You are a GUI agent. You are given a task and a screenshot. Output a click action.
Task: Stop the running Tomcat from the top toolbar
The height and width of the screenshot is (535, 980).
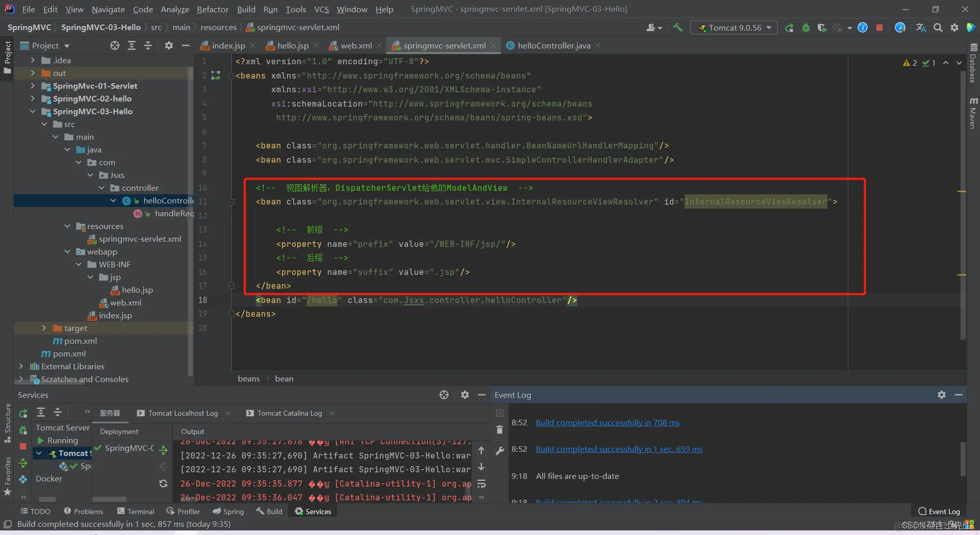pyautogui.click(x=879, y=28)
